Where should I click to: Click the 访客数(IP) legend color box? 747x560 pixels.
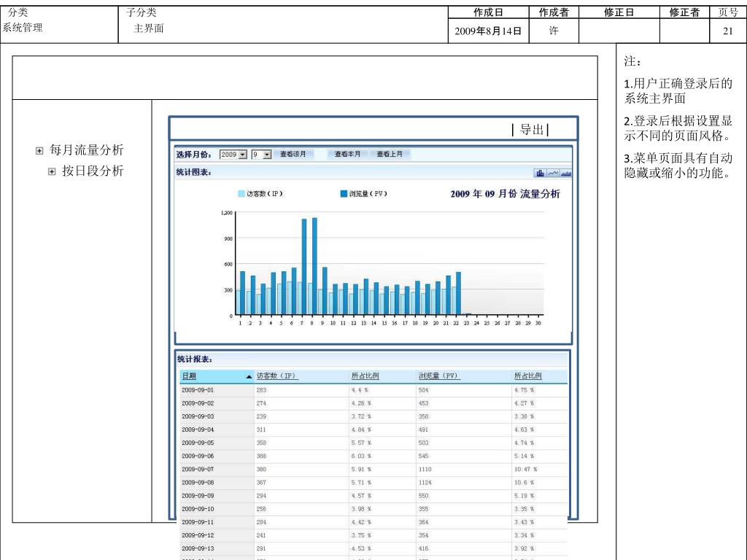pos(241,194)
